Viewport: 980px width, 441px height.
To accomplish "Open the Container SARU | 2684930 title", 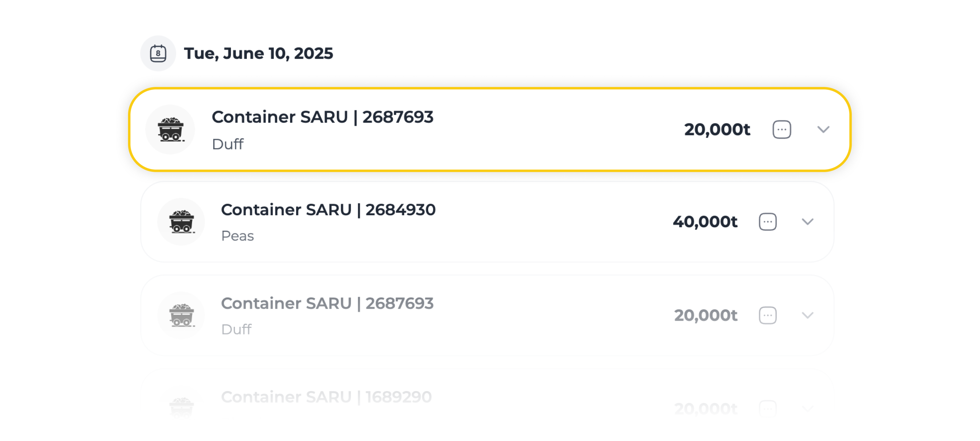I will pos(328,210).
